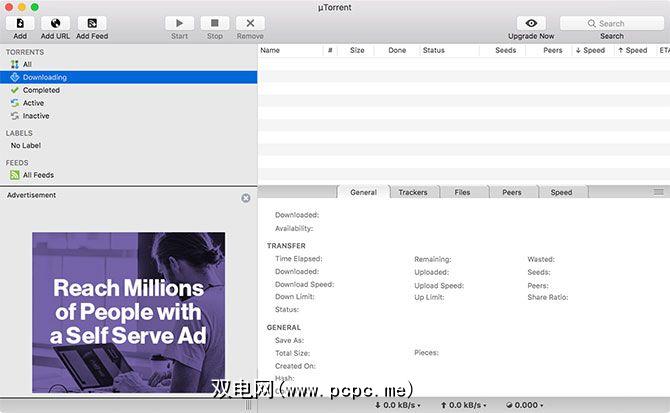The image size is (670, 413).
Task: Open the Reach Millions advertisement image
Action: pyautogui.click(x=129, y=312)
